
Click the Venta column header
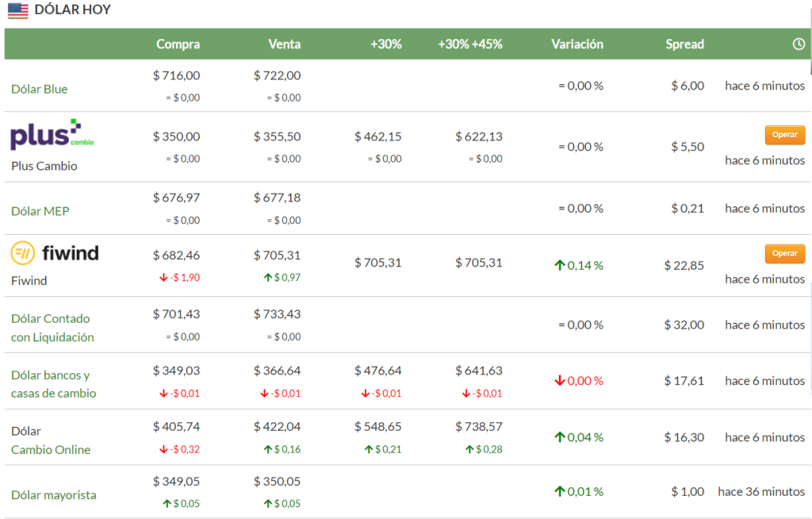point(285,44)
